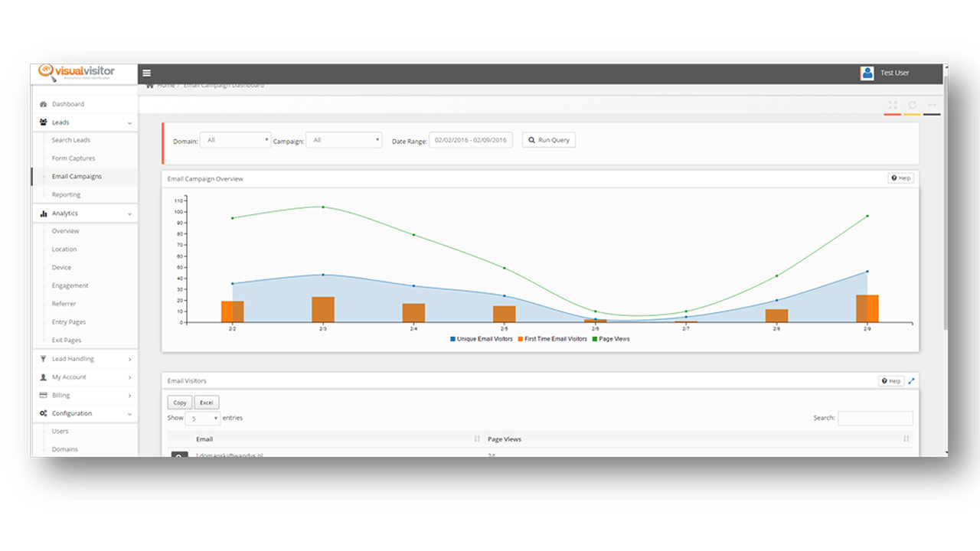Click the refresh icon with yellow underline
The width and height of the screenshot is (980, 551).
(912, 105)
